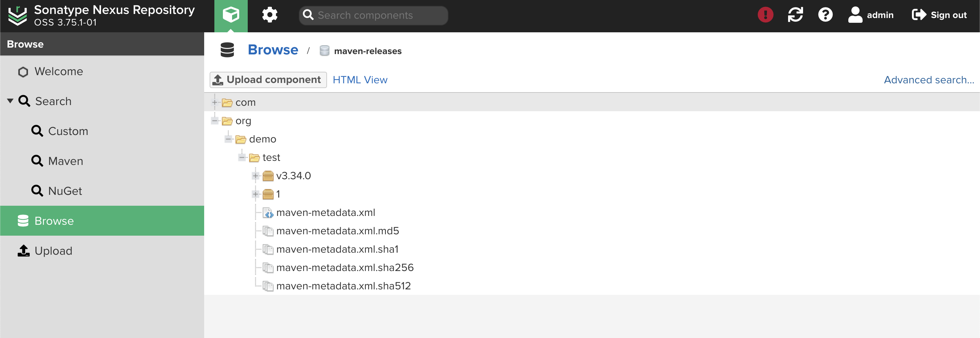The height and width of the screenshot is (338, 980).
Task: Click the Upload component button
Action: 268,80
